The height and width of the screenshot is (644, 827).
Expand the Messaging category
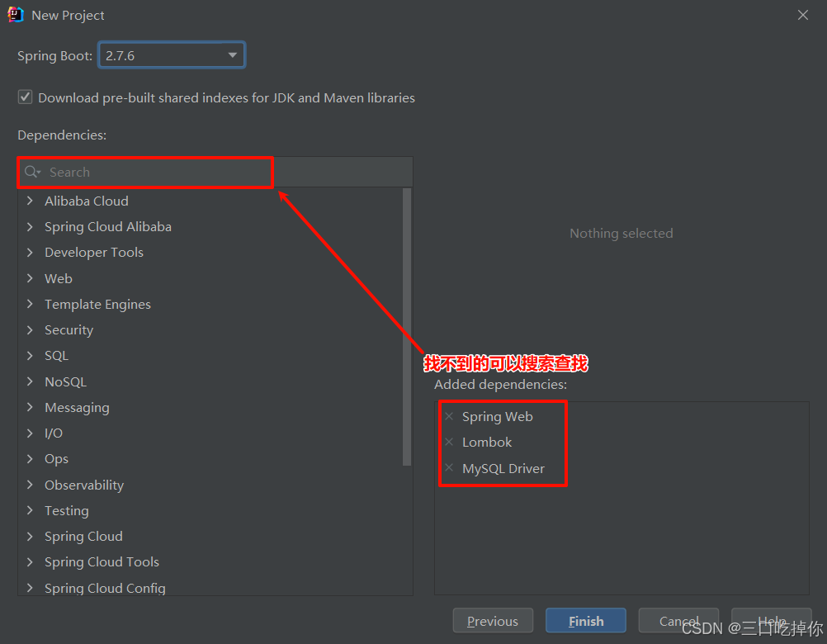30,408
